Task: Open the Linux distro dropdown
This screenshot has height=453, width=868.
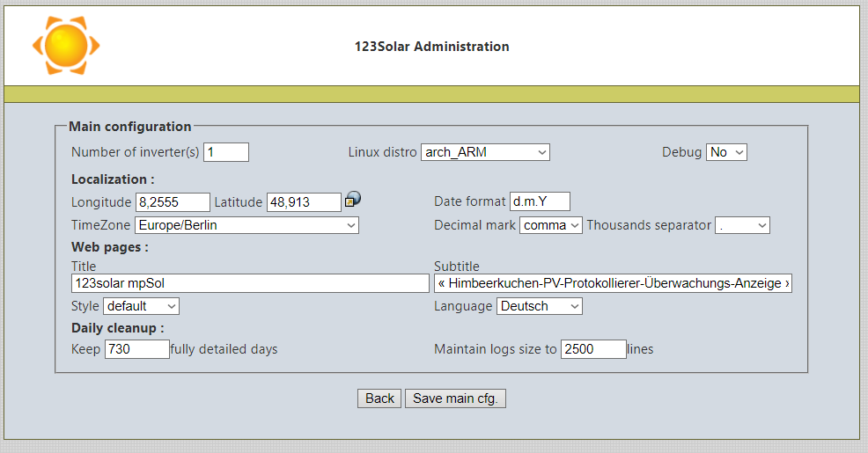Action: click(x=485, y=152)
